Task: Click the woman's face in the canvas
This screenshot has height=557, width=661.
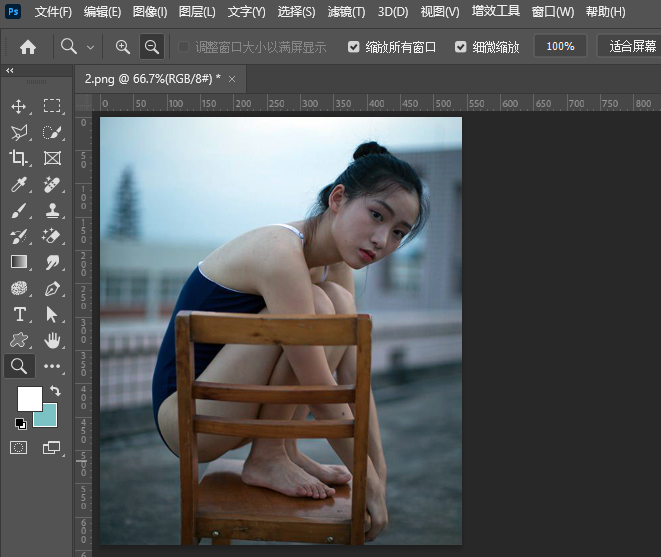Action: tap(377, 228)
